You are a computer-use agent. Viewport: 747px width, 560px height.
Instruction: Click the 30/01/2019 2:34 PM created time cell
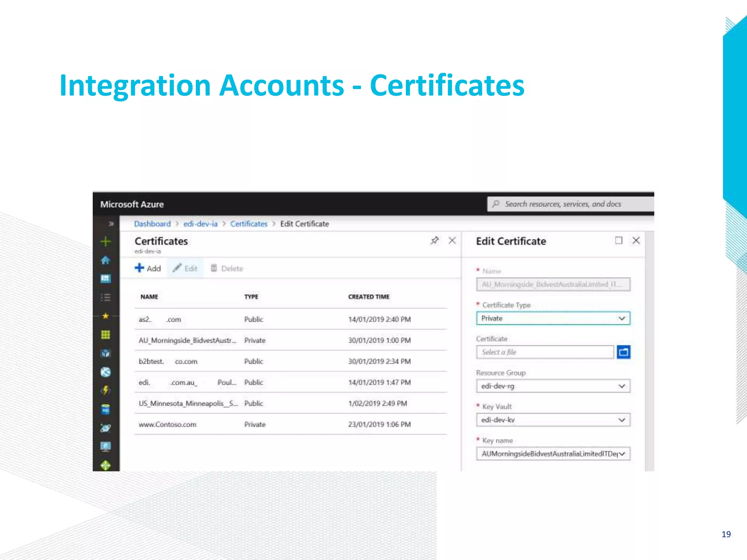point(379,361)
